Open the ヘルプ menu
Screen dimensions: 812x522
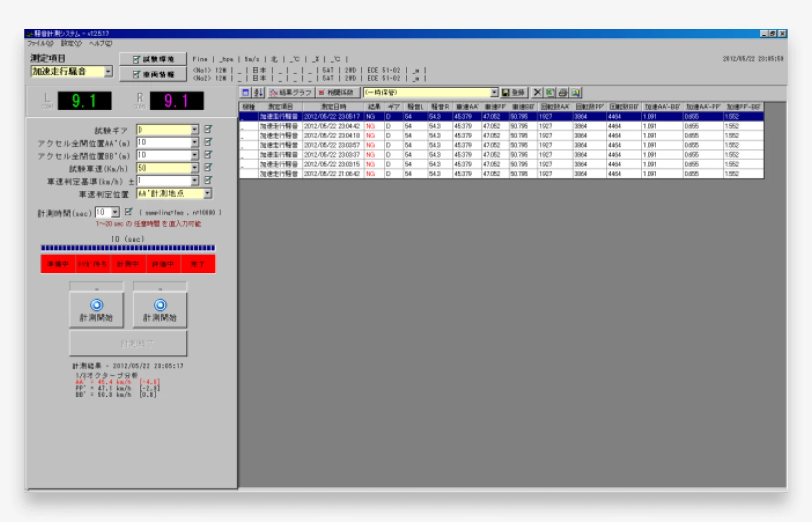click(100, 43)
